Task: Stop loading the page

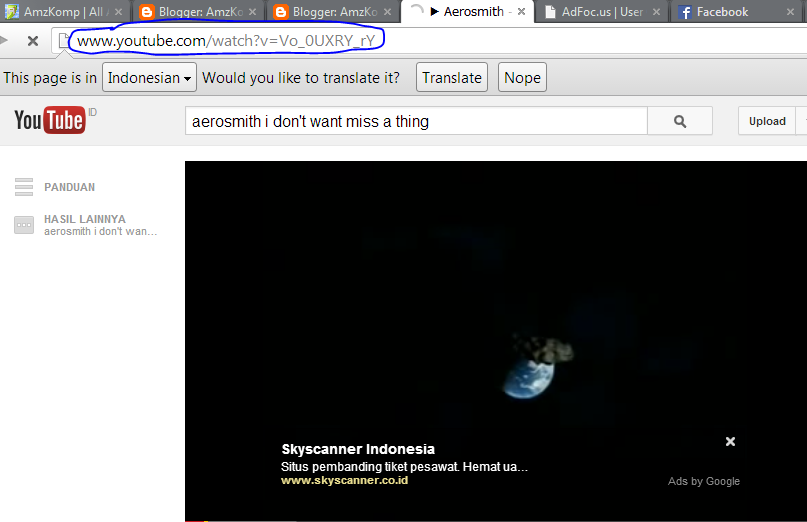Action: (33, 41)
